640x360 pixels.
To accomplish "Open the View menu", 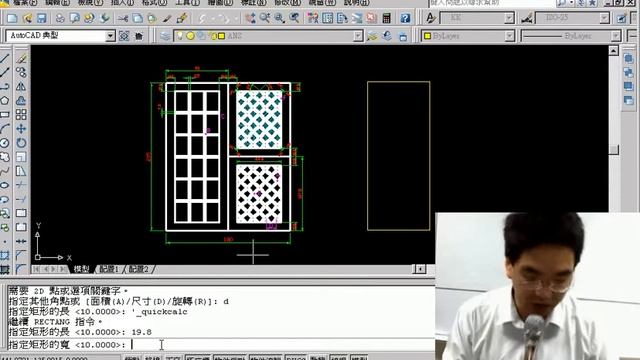I will (x=90, y=2).
